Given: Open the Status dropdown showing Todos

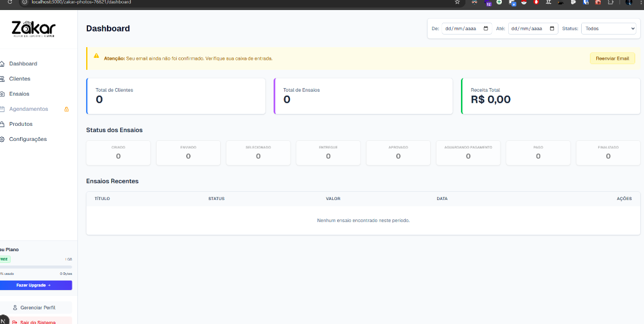Looking at the screenshot, I should point(608,28).
